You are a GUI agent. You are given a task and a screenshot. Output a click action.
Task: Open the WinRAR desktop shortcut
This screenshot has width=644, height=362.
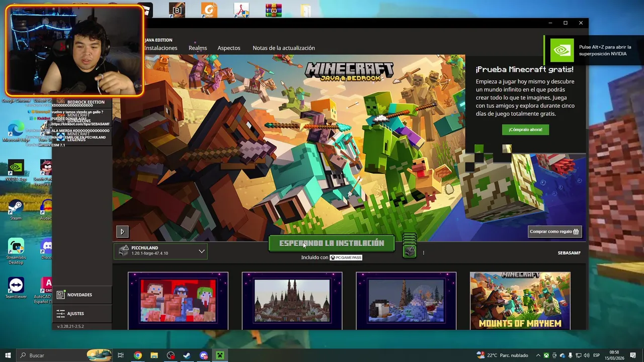pyautogui.click(x=274, y=9)
